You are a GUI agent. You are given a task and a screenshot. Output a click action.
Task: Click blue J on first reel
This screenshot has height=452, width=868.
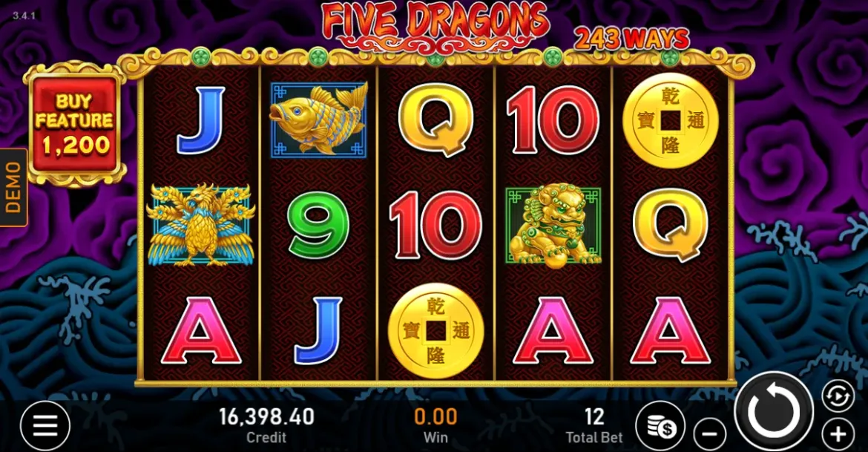point(200,120)
